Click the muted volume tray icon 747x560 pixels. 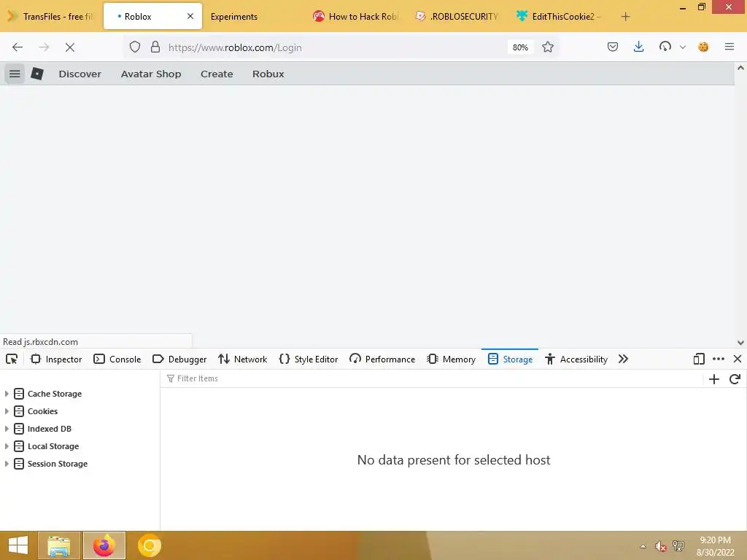click(660, 546)
